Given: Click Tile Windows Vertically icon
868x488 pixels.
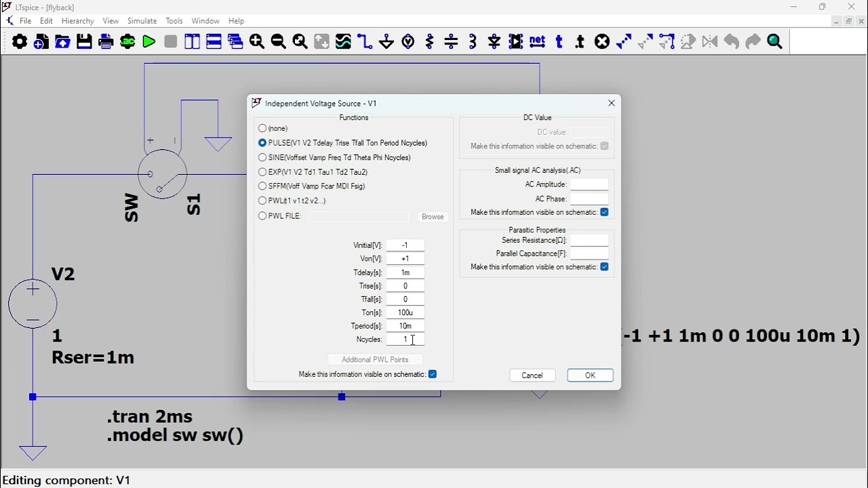Looking at the screenshot, I should [x=193, y=42].
